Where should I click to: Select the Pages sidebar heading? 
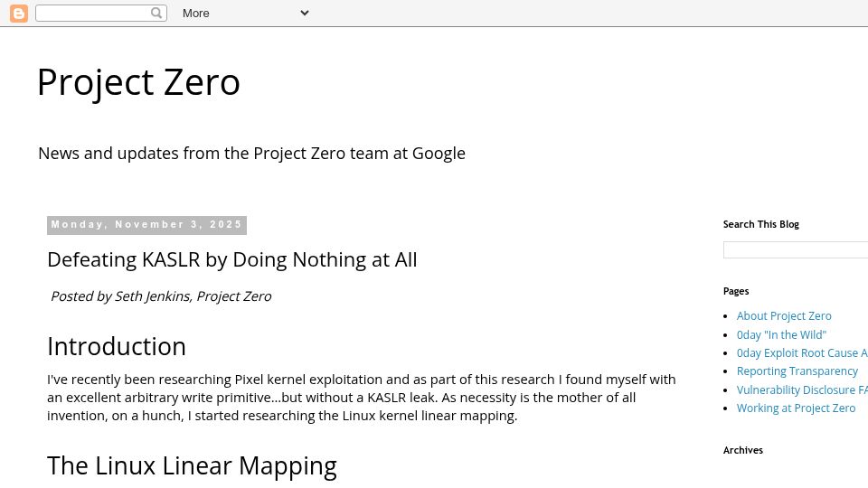pyautogui.click(x=736, y=291)
